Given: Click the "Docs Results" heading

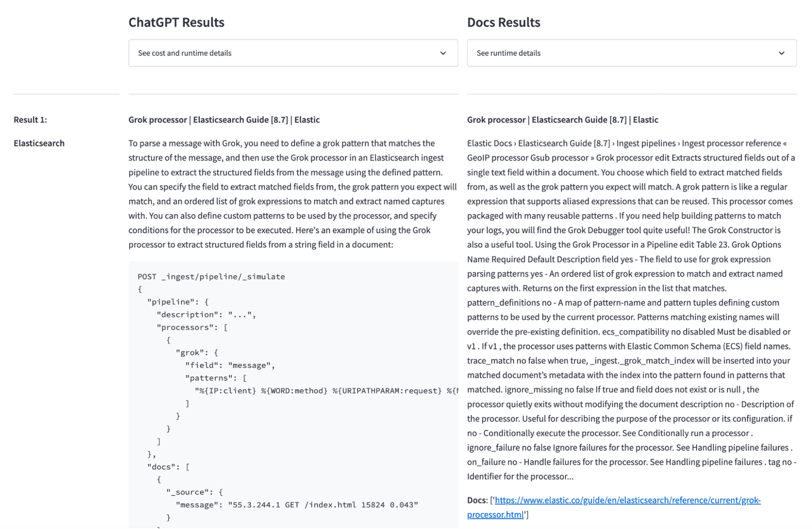Looking at the screenshot, I should coord(503,22).
